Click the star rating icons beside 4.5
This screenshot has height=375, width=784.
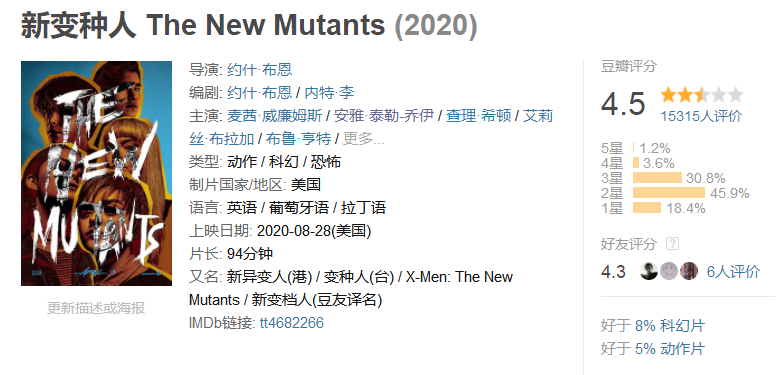pos(702,95)
